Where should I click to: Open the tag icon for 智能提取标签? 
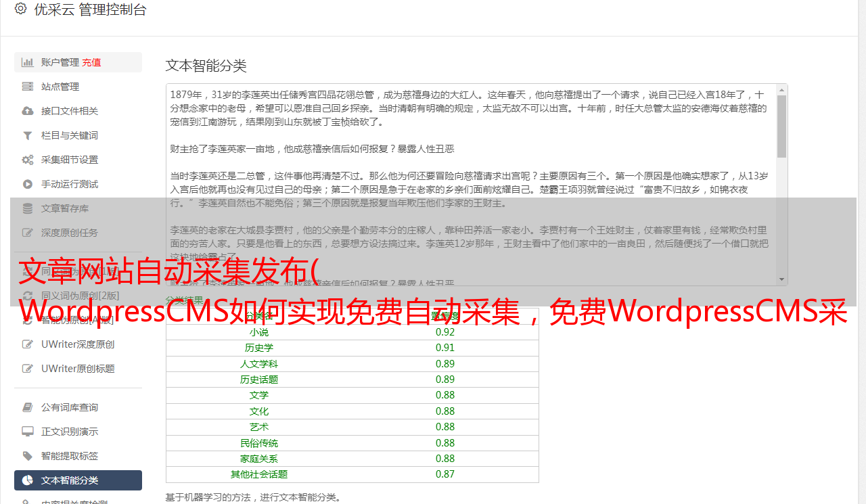(x=28, y=456)
